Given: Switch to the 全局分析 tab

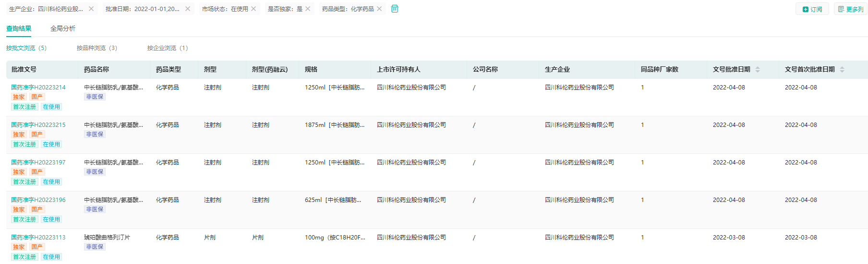Looking at the screenshot, I should click(63, 28).
